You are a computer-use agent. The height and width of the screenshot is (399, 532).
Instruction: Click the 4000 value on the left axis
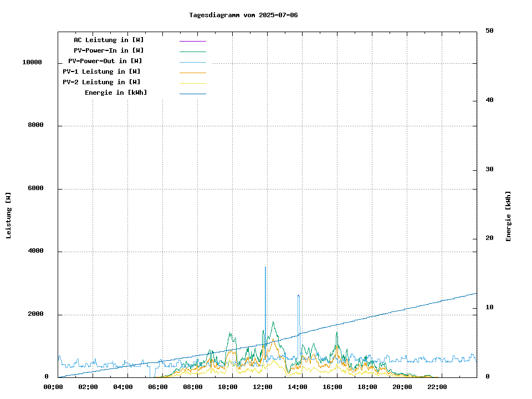[35, 252]
